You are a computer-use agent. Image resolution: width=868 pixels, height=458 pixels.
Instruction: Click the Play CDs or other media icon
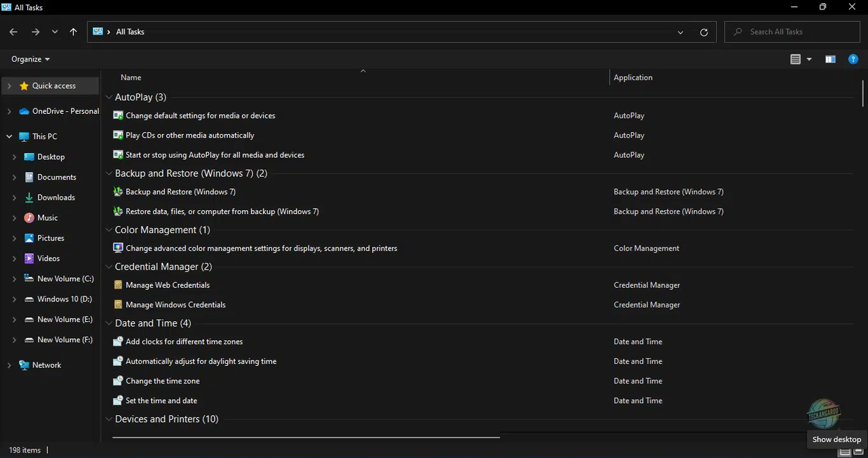(x=118, y=135)
